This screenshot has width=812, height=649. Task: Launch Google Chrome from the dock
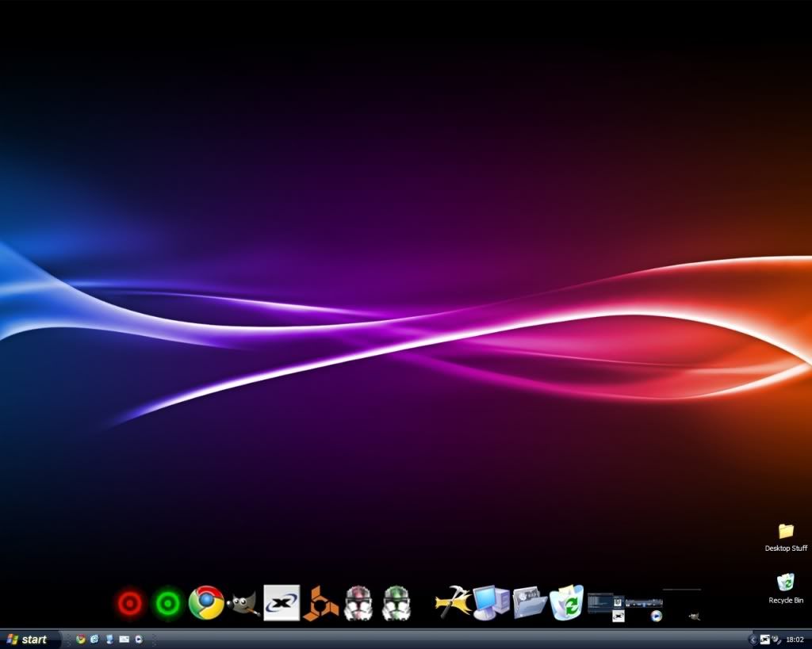206,603
